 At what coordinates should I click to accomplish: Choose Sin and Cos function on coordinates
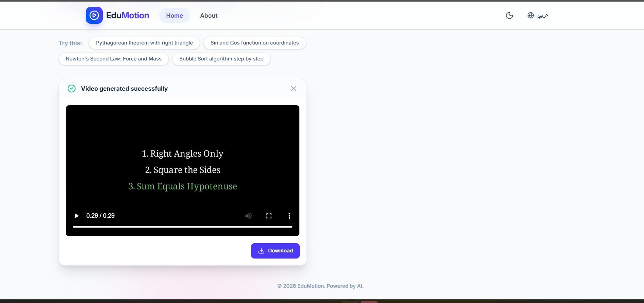(x=254, y=43)
